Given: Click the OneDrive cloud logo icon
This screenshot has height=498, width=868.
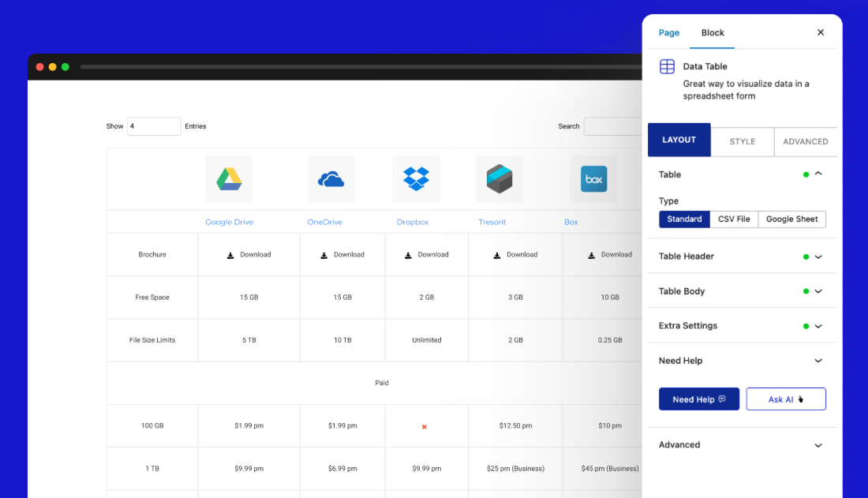Looking at the screenshot, I should [331, 179].
